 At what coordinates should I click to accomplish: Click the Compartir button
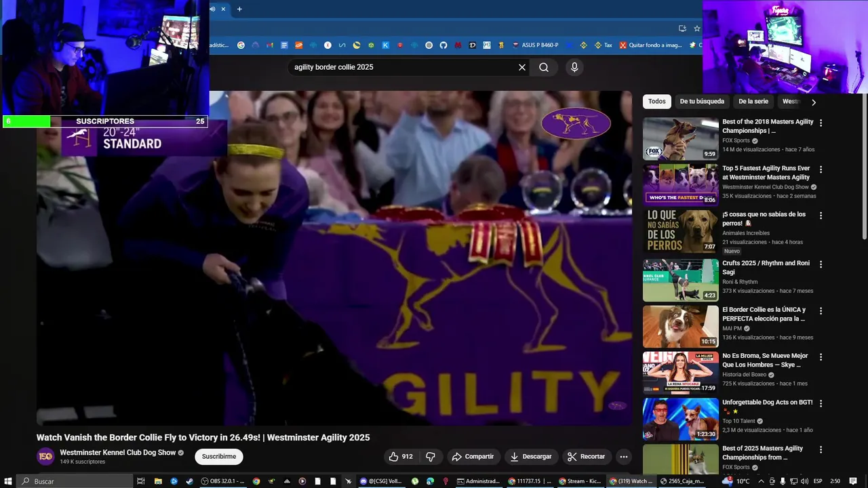coord(473,457)
